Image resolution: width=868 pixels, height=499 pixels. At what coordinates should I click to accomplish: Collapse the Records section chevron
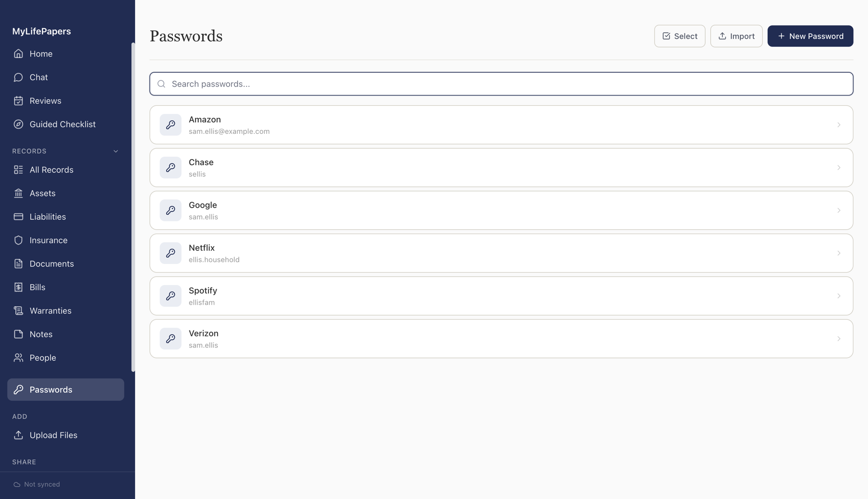click(116, 151)
